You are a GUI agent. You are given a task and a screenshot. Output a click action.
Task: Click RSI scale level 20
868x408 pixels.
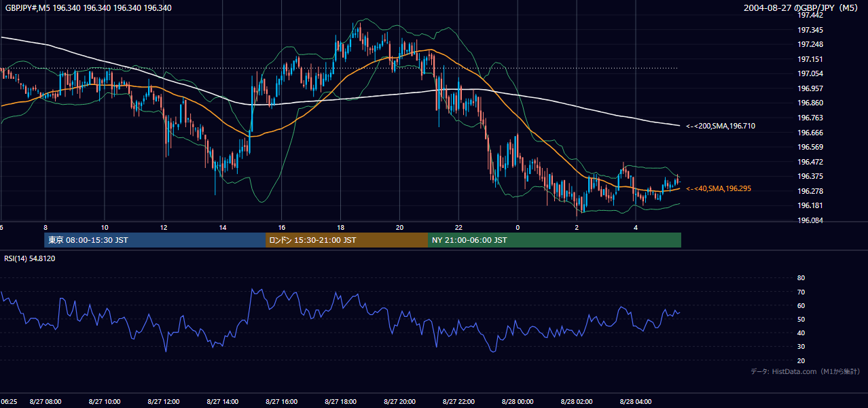pos(801,360)
